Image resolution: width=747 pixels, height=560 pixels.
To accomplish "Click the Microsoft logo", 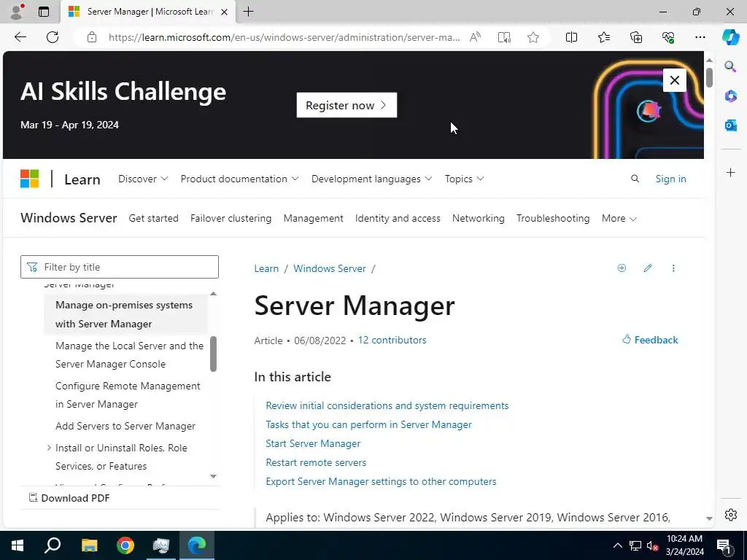I will (29, 179).
